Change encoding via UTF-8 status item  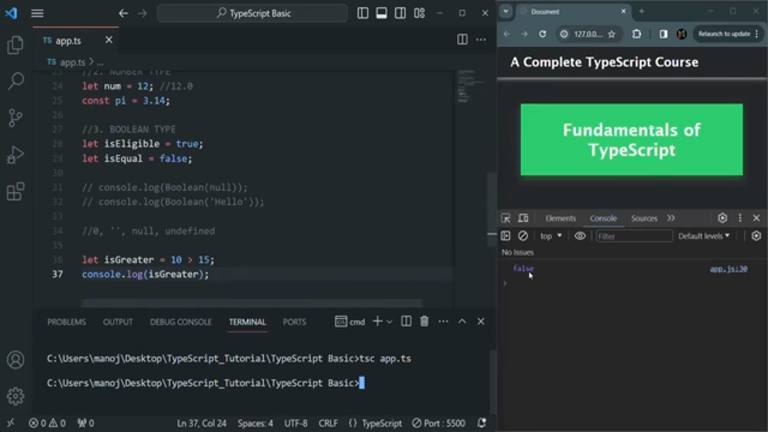coord(296,423)
